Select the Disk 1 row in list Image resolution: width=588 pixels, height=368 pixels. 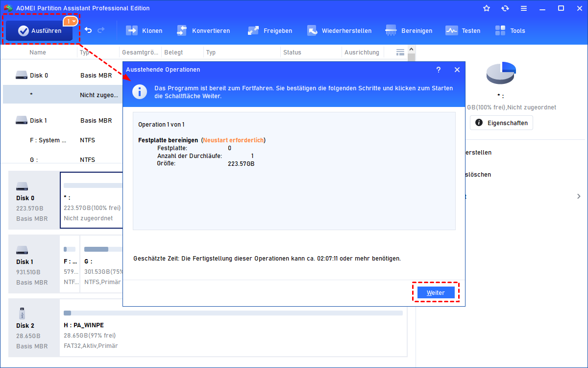63,120
